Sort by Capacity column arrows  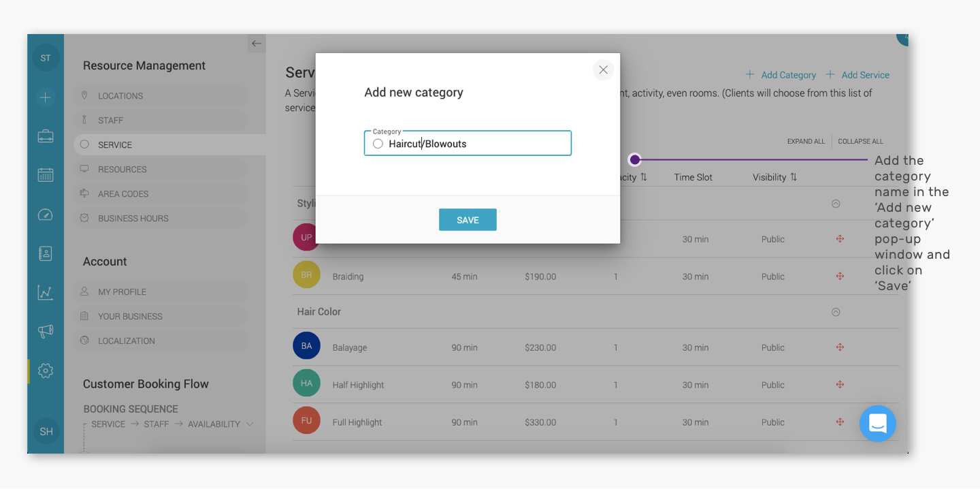click(x=644, y=177)
